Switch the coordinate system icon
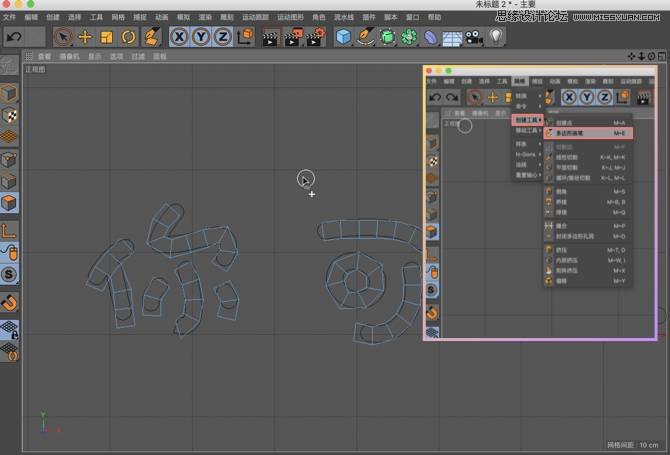670x455 pixels. click(x=245, y=37)
